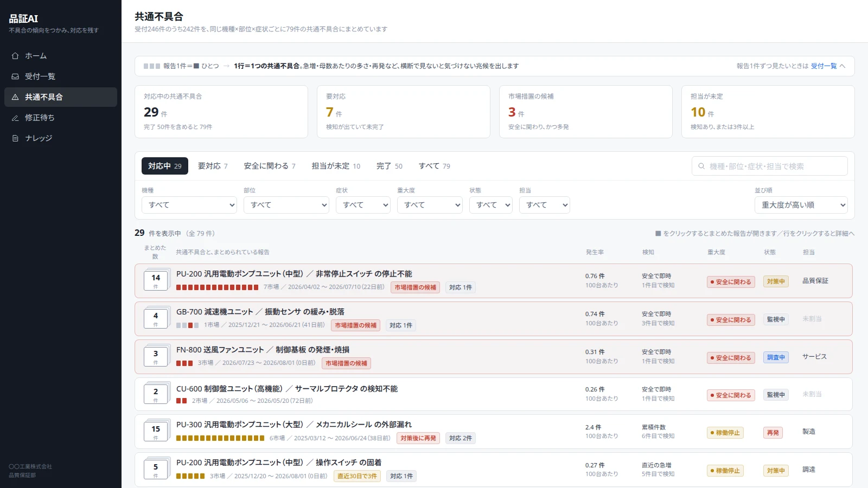Click the 市場措置の候補 summary card
This screenshot has height=488, width=868.
[586, 112]
